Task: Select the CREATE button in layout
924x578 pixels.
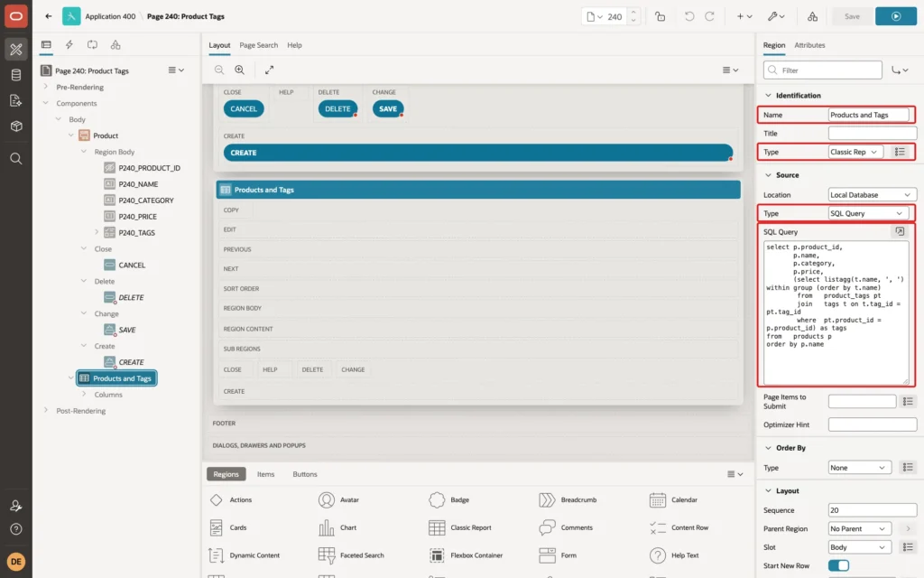Action: point(478,153)
